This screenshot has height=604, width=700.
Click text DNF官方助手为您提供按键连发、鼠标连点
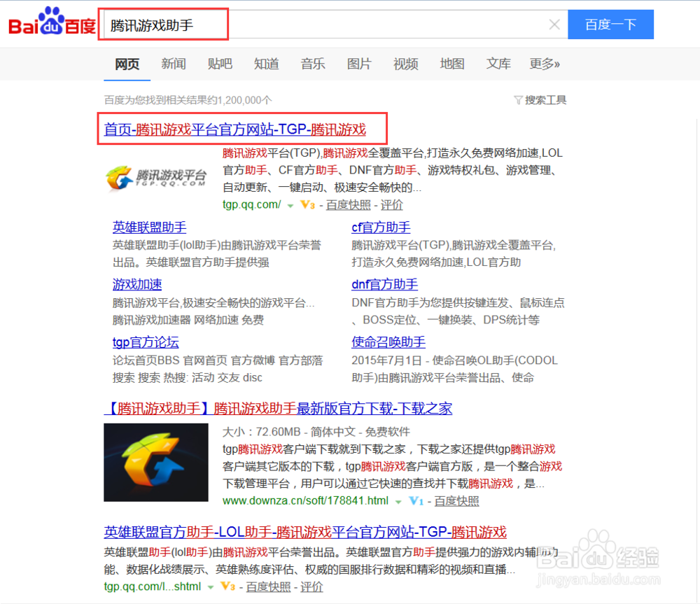tap(458, 302)
